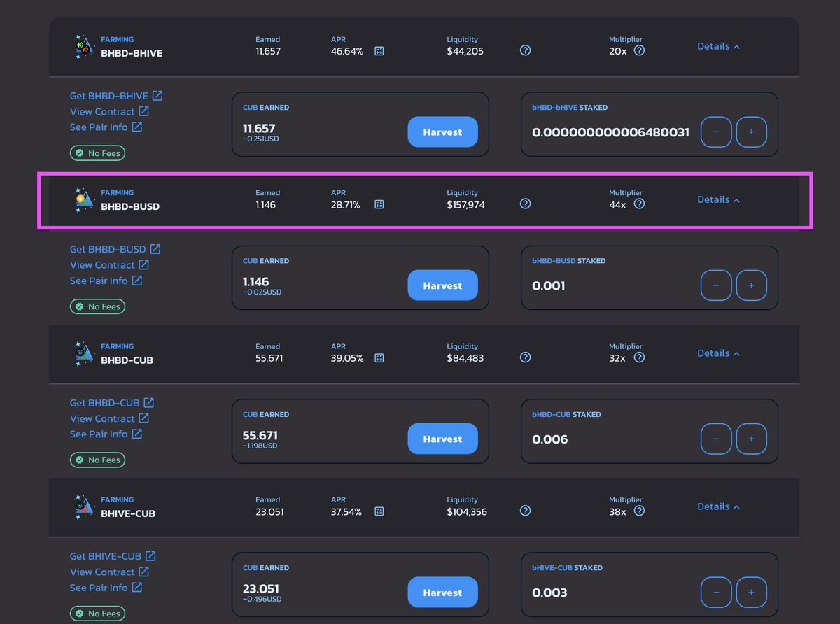Open See Pair Info under Get BHIVE-CUB

106,588
